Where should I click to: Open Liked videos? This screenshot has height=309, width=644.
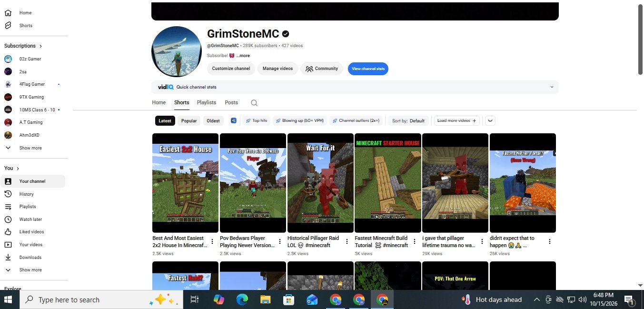pyautogui.click(x=31, y=232)
